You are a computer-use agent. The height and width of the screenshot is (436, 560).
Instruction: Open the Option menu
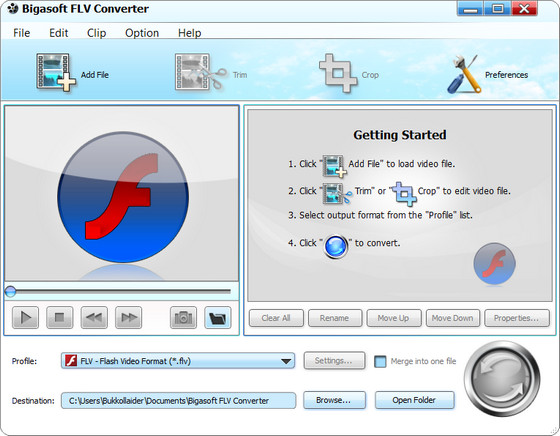142,33
